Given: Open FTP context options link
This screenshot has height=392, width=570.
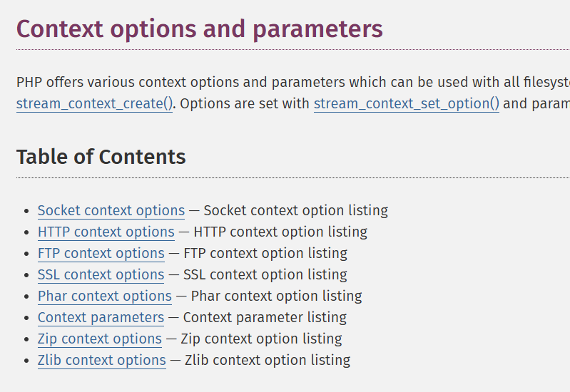Looking at the screenshot, I should coord(101,253).
